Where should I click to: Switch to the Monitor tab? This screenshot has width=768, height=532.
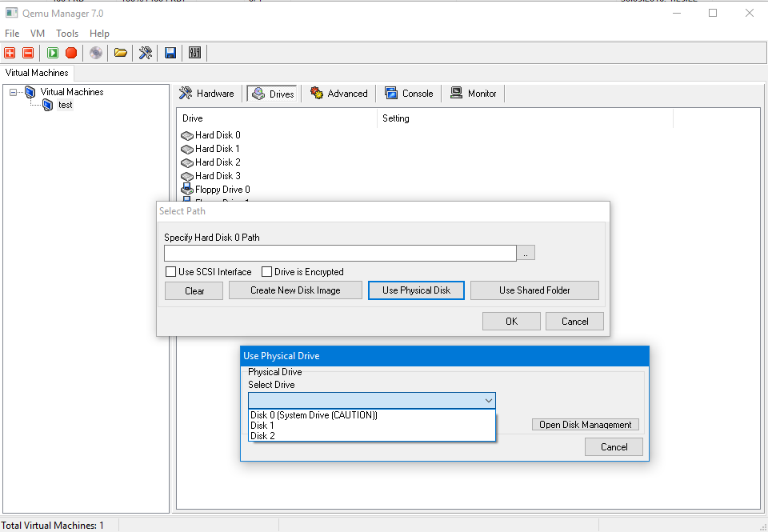pyautogui.click(x=474, y=94)
